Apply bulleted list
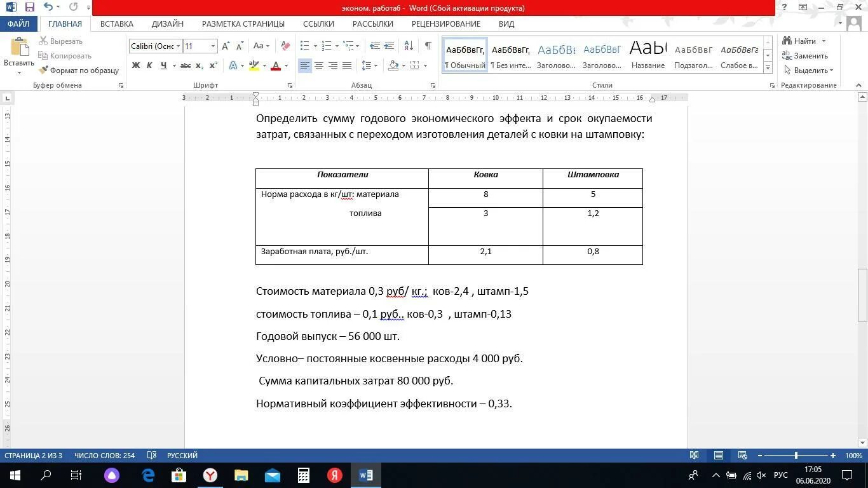868x488 pixels. (x=304, y=46)
